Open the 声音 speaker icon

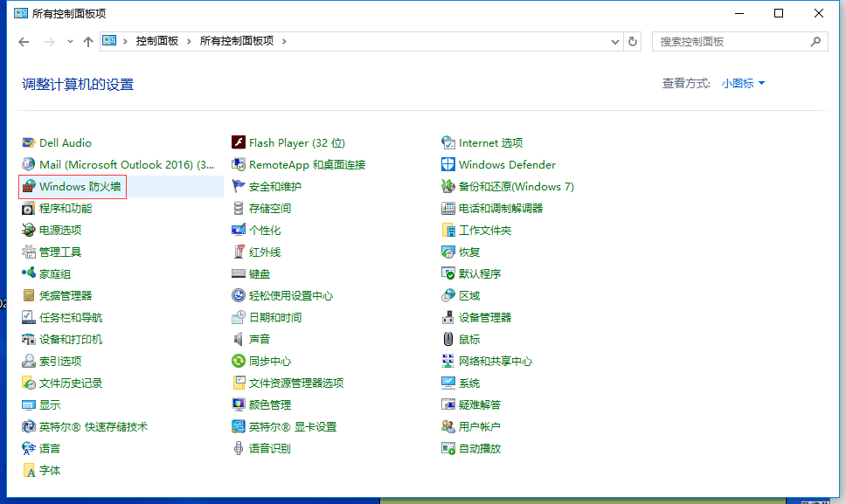tap(239, 340)
